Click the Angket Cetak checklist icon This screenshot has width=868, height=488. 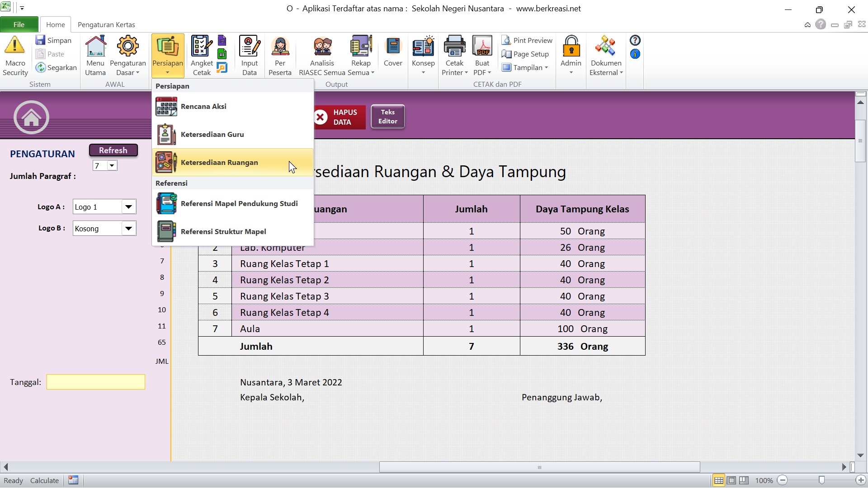[x=201, y=46]
